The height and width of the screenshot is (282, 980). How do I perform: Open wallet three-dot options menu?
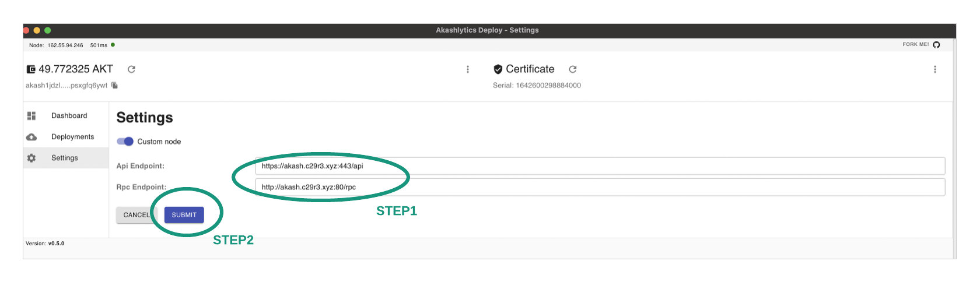tap(468, 69)
